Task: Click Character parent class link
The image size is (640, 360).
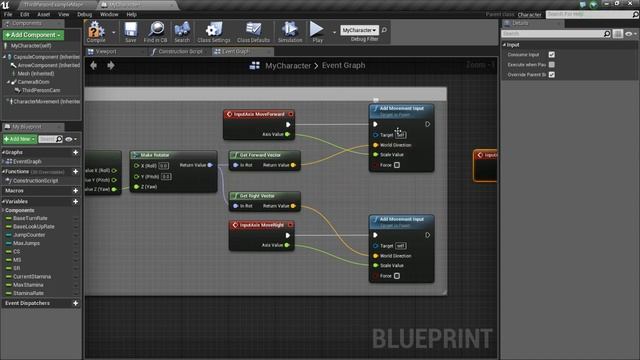Action: tap(529, 15)
